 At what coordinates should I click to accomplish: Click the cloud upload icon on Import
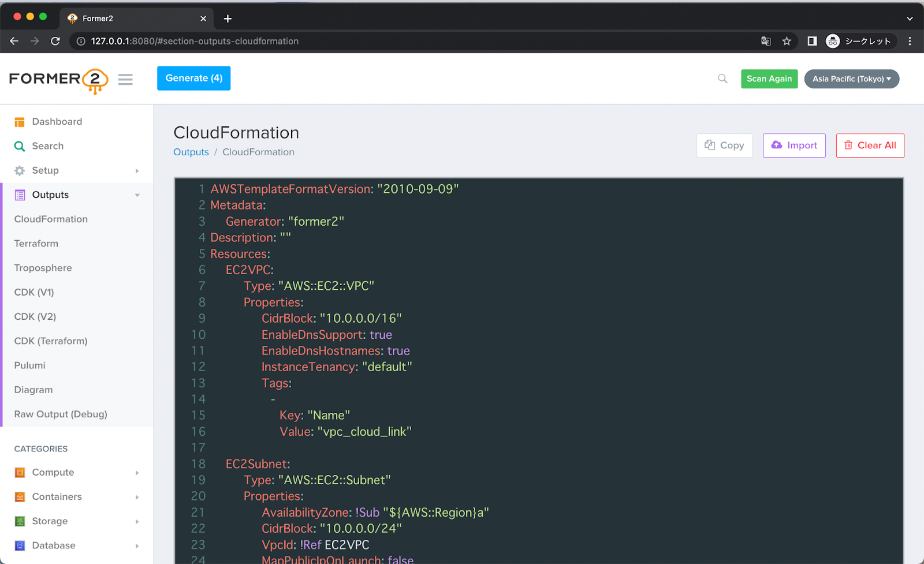pyautogui.click(x=776, y=145)
